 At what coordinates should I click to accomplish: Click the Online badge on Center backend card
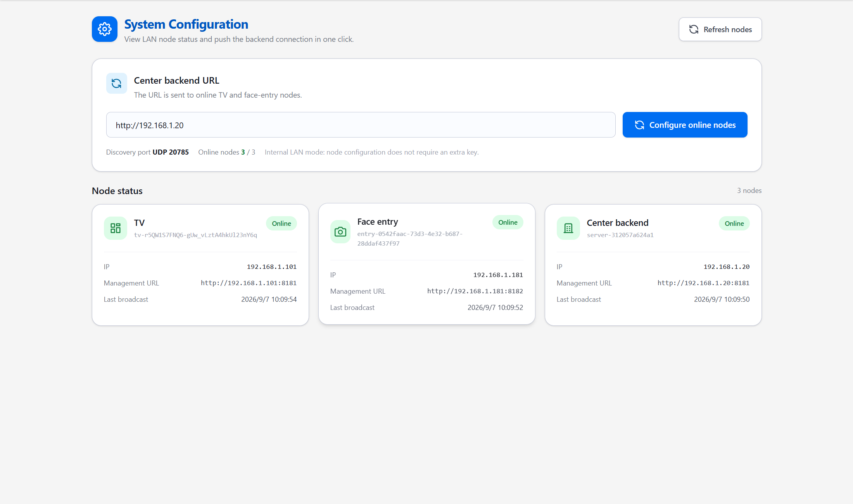point(734,224)
